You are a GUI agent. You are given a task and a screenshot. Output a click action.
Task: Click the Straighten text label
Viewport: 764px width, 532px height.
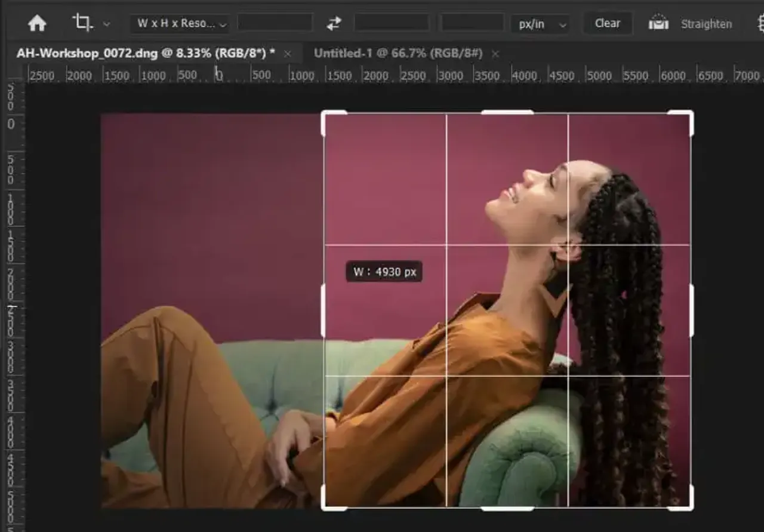click(706, 24)
